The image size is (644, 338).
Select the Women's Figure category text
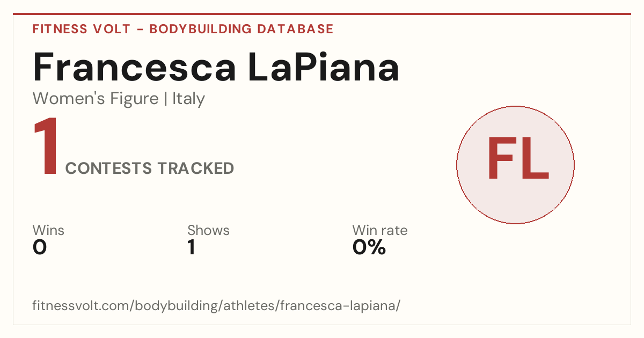[96, 99]
